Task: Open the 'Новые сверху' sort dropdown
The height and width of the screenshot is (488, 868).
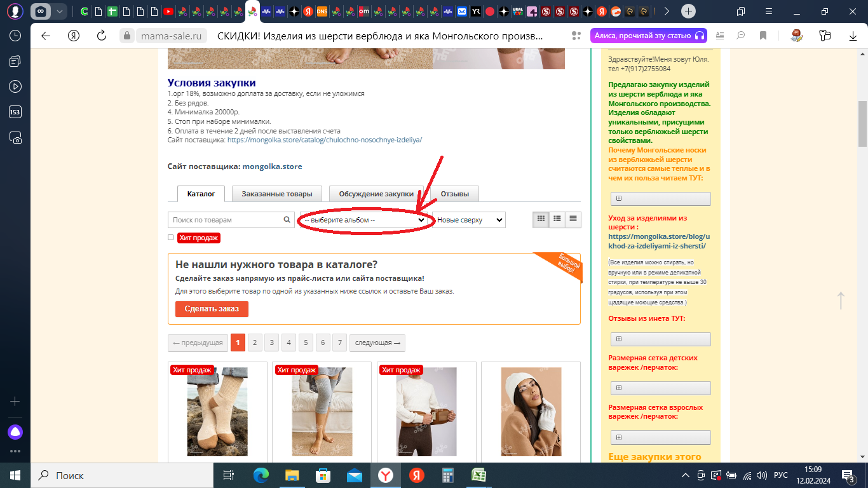Action: (x=468, y=220)
